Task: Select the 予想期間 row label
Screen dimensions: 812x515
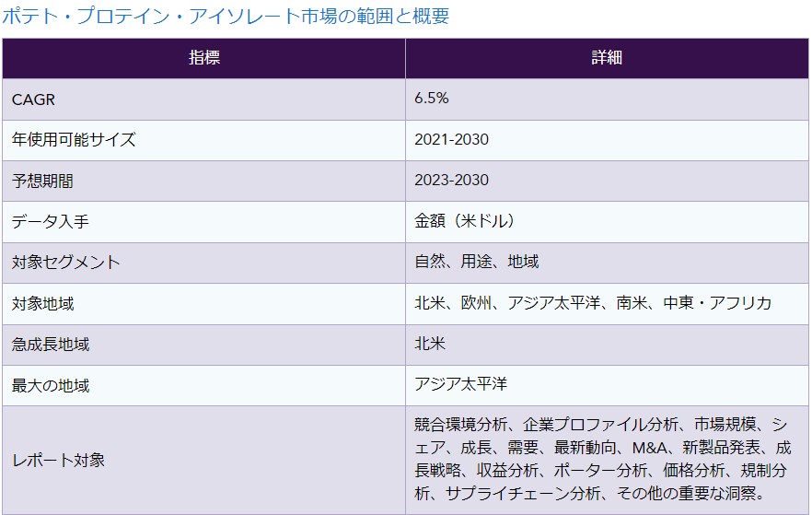Action: coord(42,181)
